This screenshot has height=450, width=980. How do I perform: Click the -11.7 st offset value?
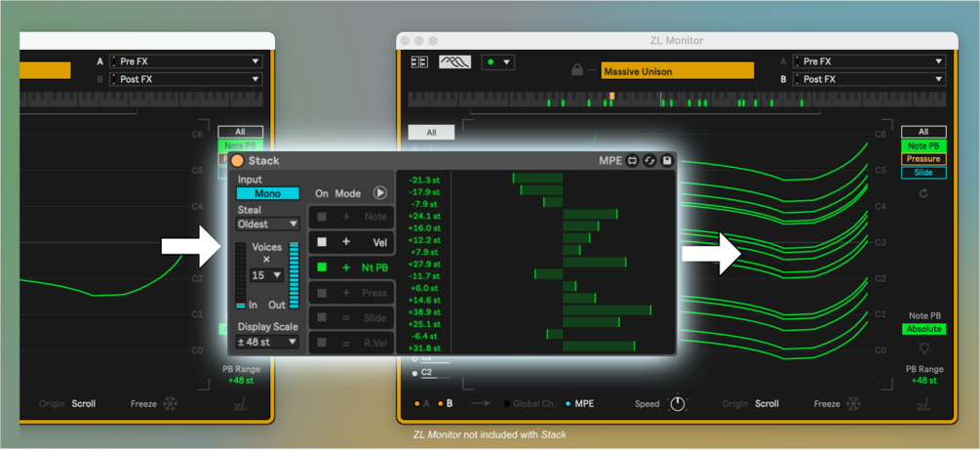pyautogui.click(x=424, y=276)
